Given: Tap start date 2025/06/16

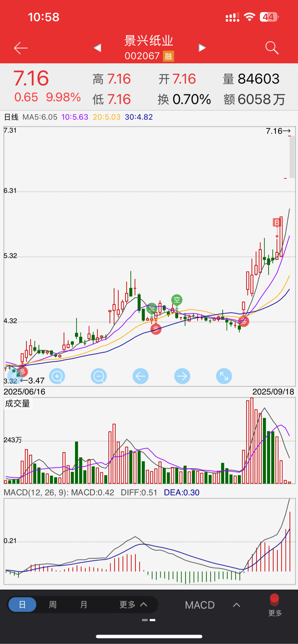Looking at the screenshot, I should pos(24,392).
